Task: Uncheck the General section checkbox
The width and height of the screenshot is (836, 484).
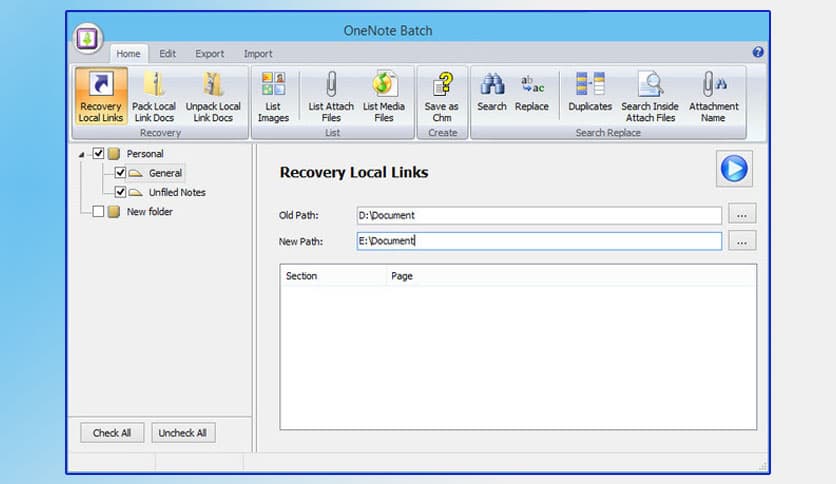Action: point(120,173)
